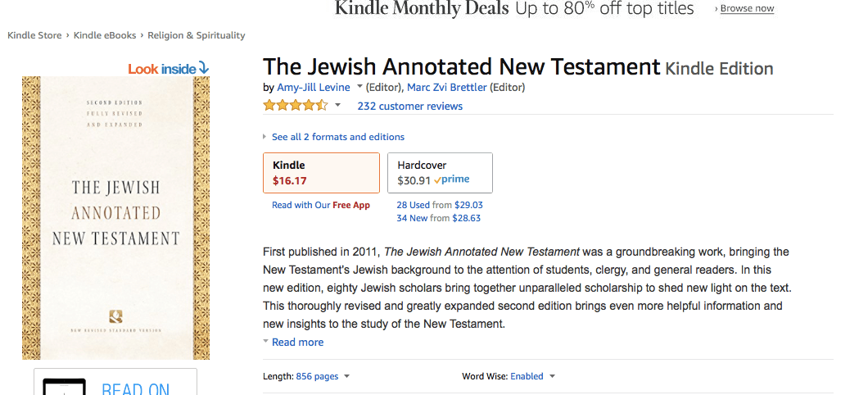This screenshot has height=395, width=868.
Task: Click the Prime logo under Hardcover
Action: pyautogui.click(x=454, y=180)
